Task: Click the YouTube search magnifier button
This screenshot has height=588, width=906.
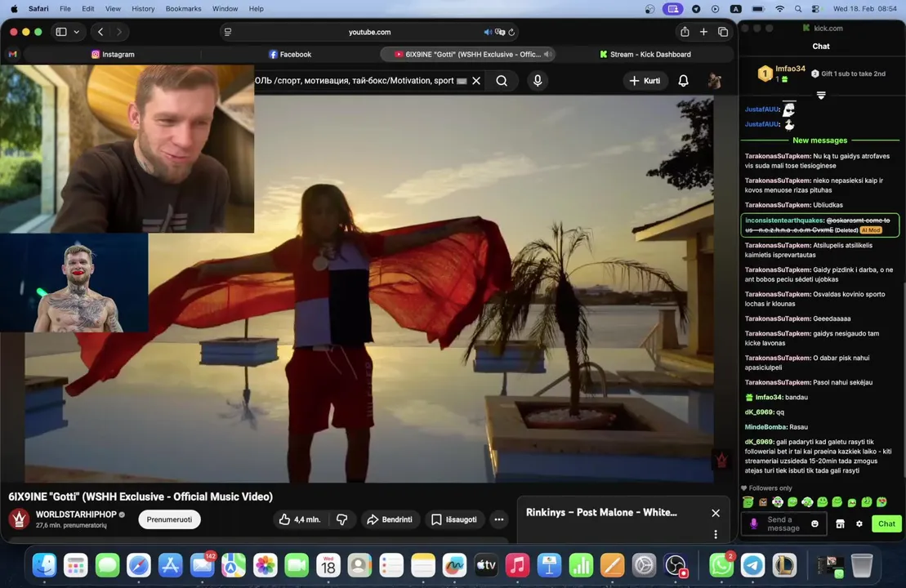Action: pos(502,81)
